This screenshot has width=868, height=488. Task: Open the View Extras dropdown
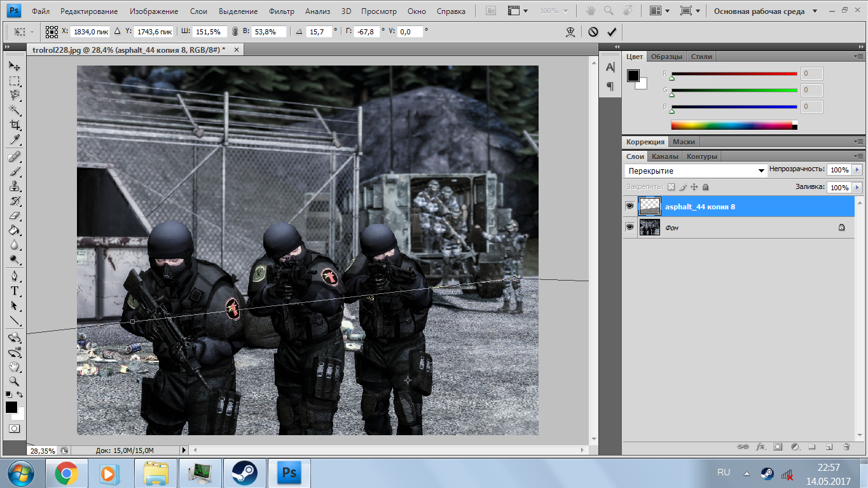point(518,11)
